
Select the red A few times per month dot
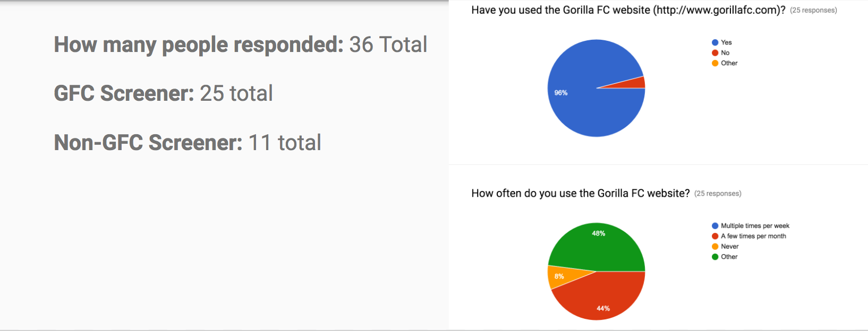[715, 236]
